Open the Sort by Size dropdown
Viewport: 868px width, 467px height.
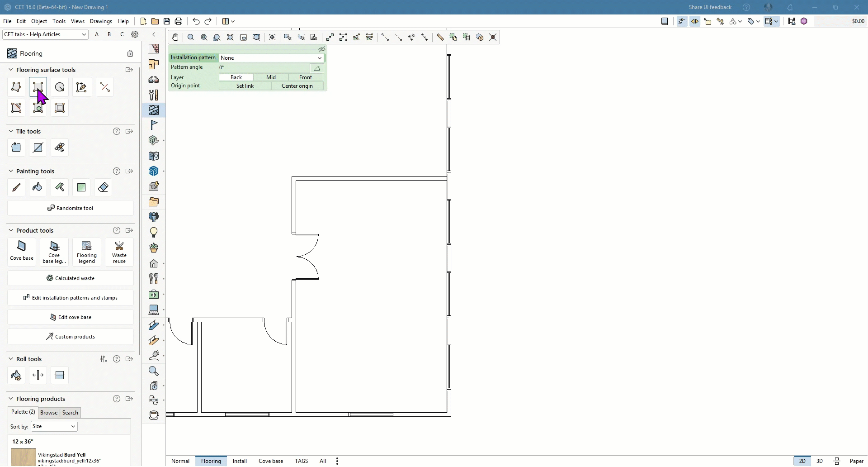tap(54, 427)
